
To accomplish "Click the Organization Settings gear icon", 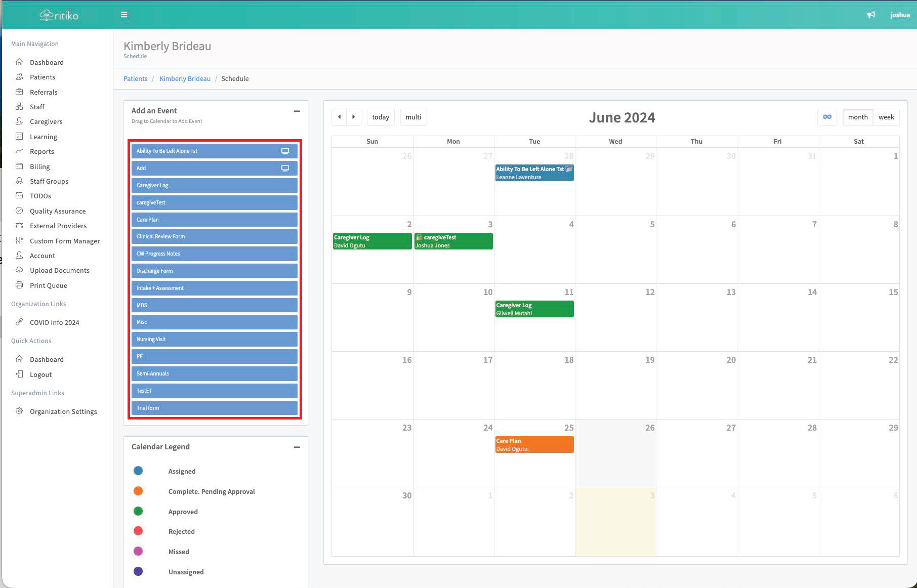I will (19, 411).
